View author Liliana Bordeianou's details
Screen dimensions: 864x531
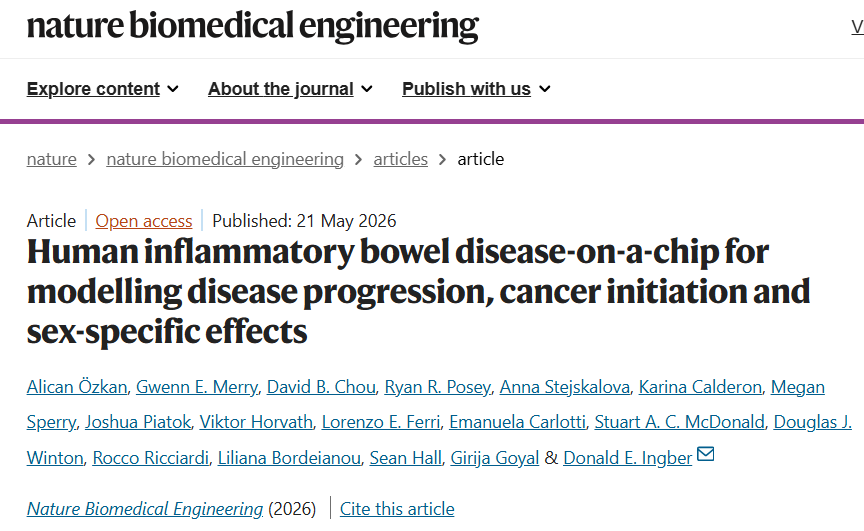pyautogui.click(x=289, y=458)
